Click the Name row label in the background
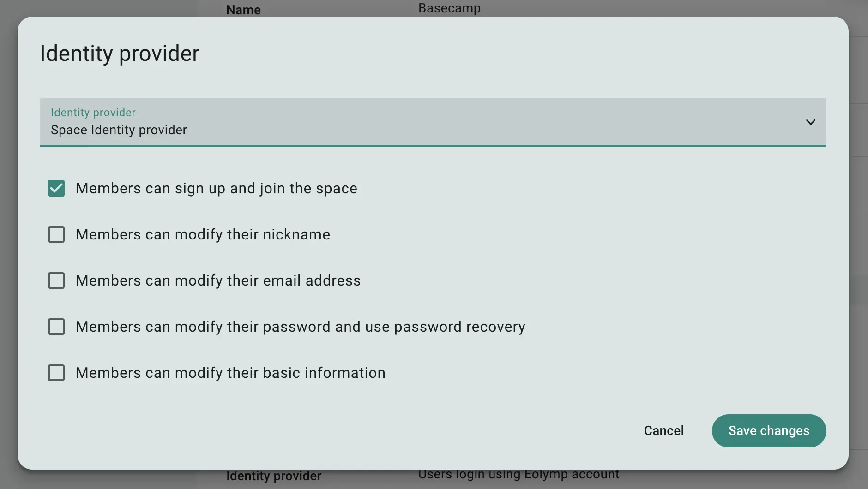 pyautogui.click(x=243, y=10)
